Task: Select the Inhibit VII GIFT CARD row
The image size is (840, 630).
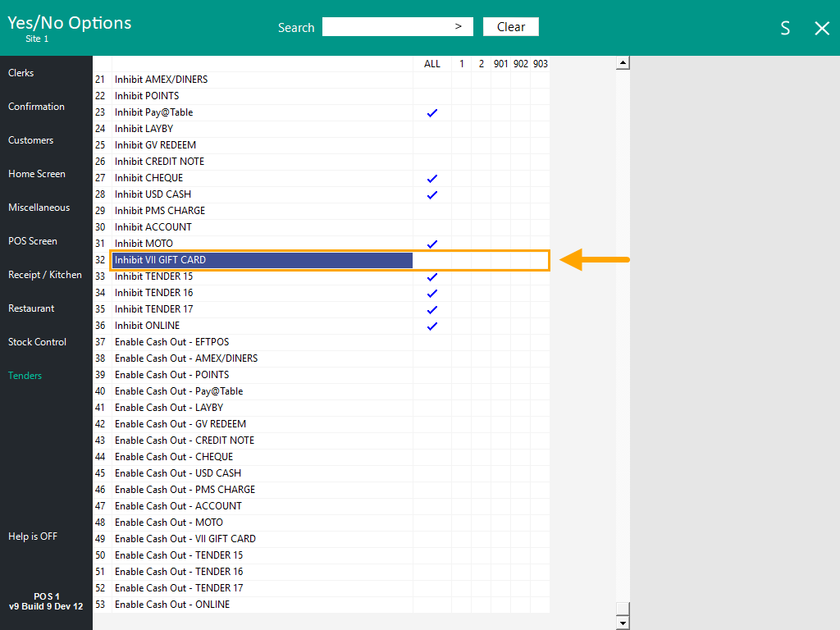Action: (x=262, y=260)
